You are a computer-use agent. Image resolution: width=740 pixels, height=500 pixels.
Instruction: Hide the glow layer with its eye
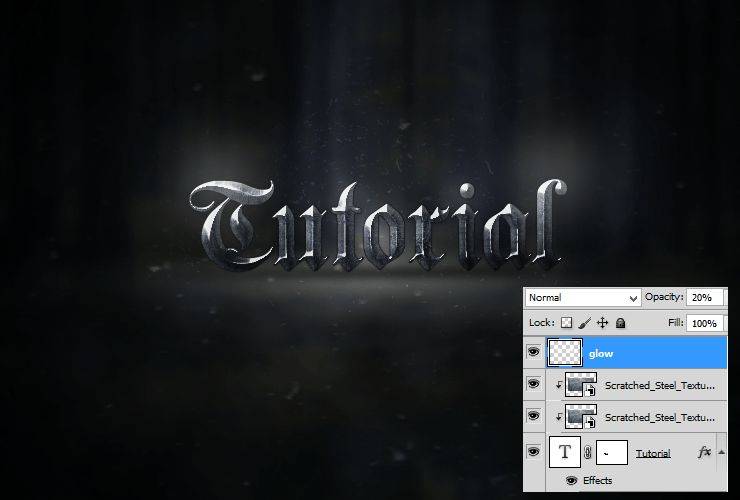tap(534, 352)
